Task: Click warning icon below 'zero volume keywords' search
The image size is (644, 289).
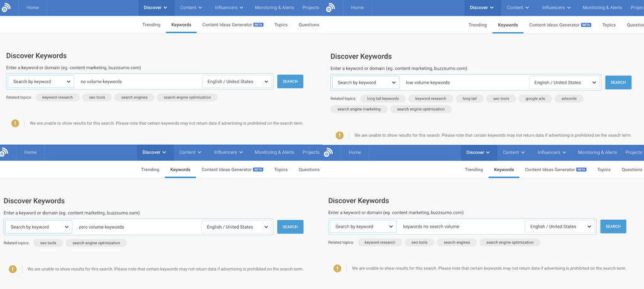Action: pos(13,269)
